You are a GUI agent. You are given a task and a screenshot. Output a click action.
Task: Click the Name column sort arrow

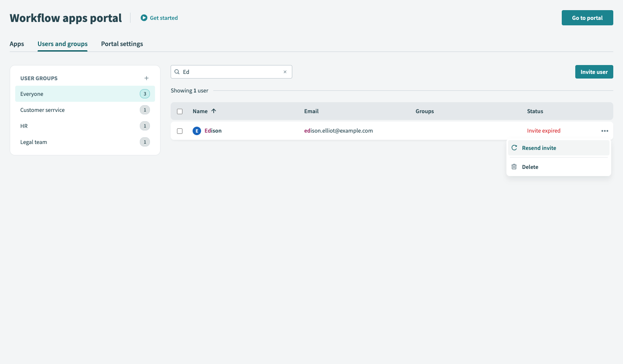tap(214, 111)
